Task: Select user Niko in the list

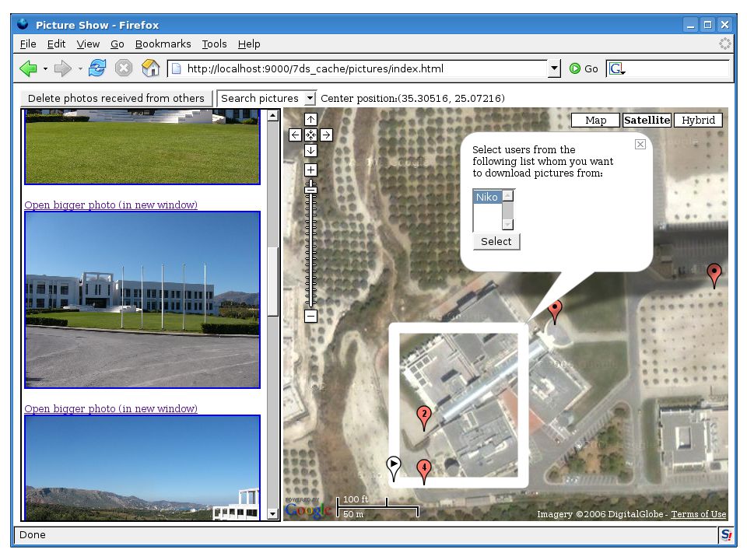Action: (x=487, y=197)
